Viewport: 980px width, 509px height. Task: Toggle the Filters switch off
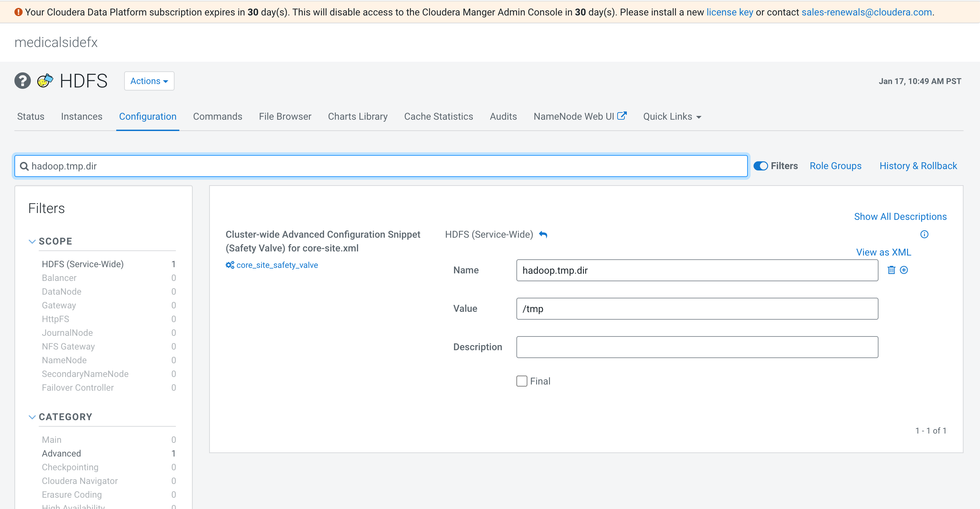click(761, 166)
